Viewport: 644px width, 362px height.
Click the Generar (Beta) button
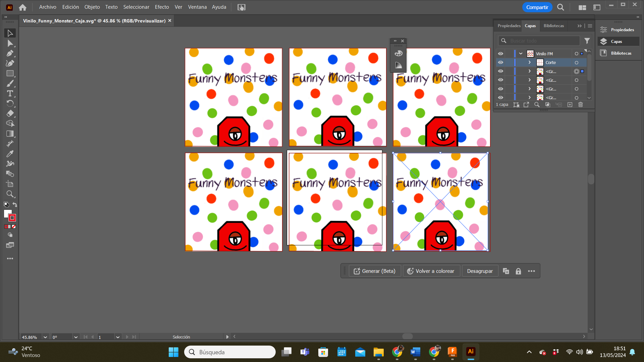click(x=375, y=271)
